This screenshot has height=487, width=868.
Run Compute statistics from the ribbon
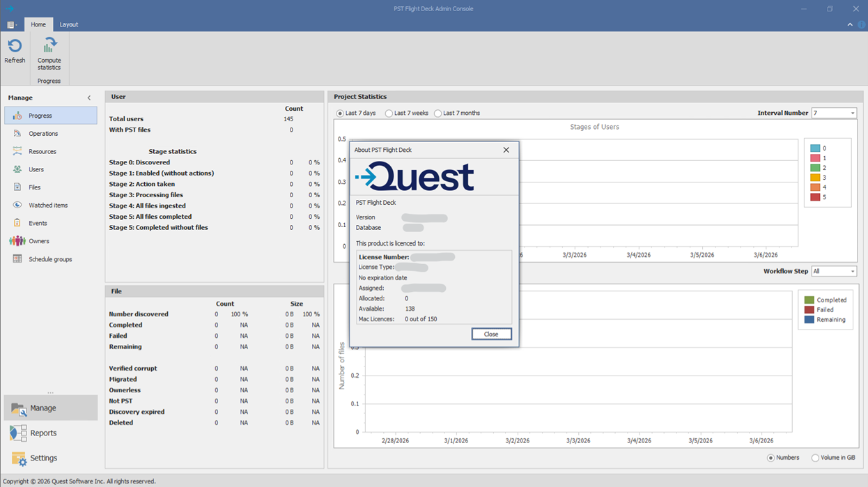[x=49, y=54]
